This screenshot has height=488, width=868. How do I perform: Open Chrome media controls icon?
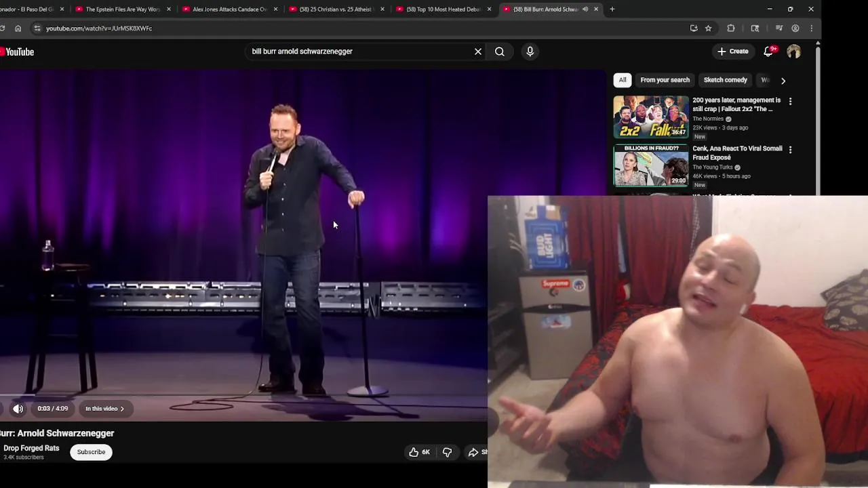click(x=779, y=28)
